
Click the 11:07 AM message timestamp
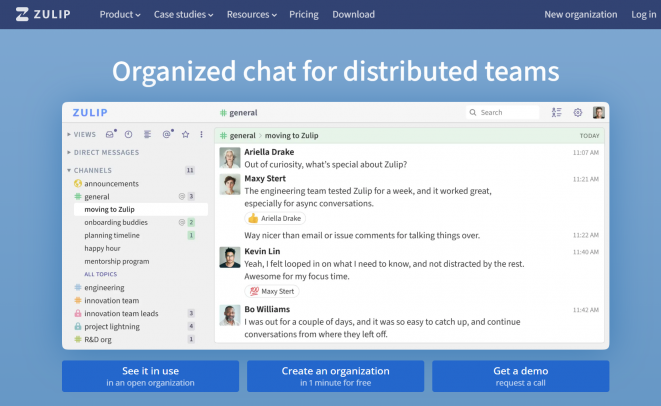(586, 153)
